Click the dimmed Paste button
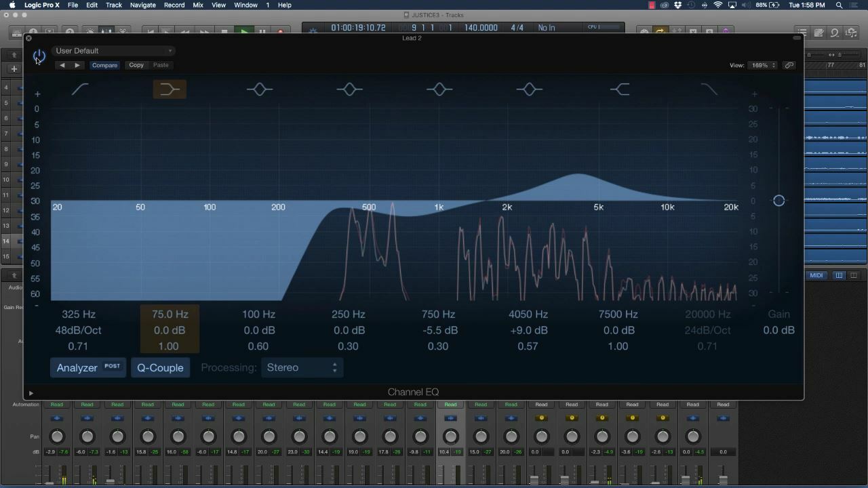 click(161, 65)
